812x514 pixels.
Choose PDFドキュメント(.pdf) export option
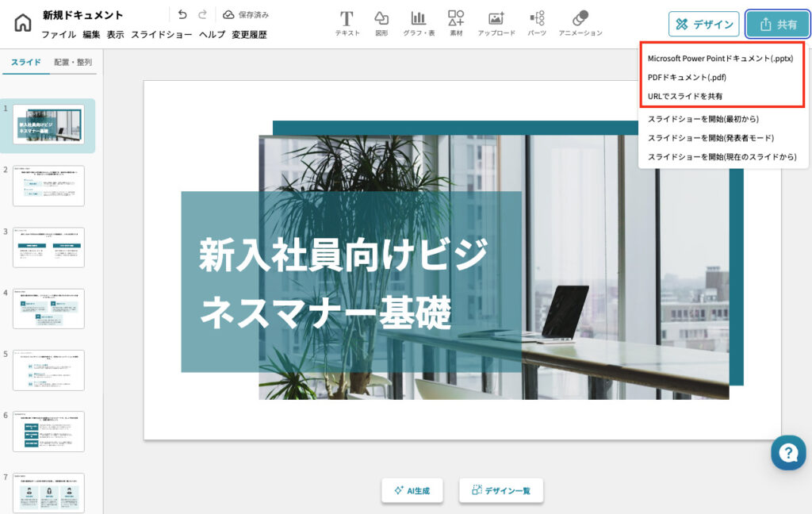pyautogui.click(x=687, y=78)
